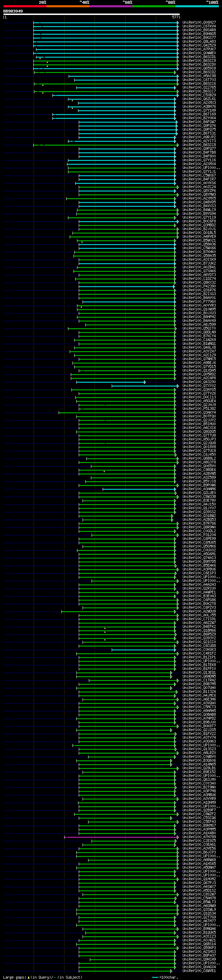Select the UniRef100_B8FA37 label

click(199, 955)
